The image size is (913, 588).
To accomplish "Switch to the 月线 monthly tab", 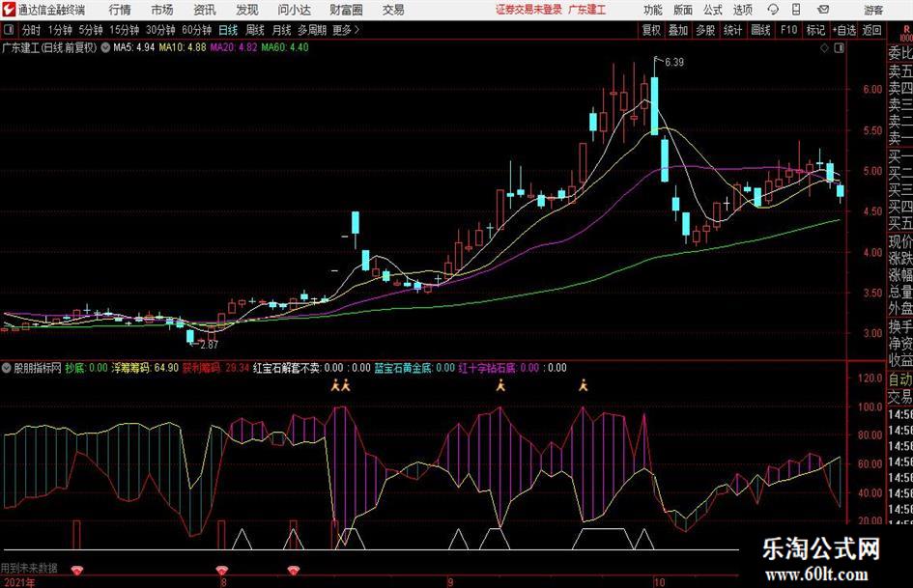I will [x=282, y=30].
